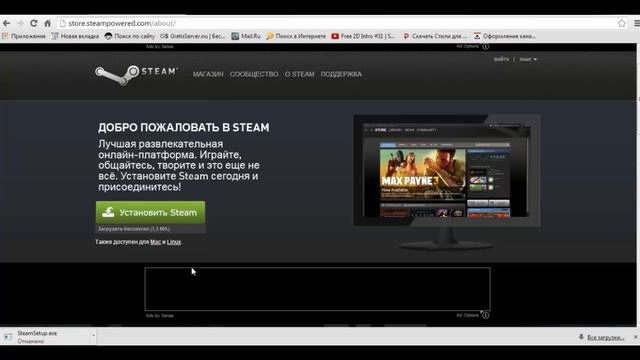Reload the page with the refresh icon
Screen dimensions: 640x360
[34, 23]
